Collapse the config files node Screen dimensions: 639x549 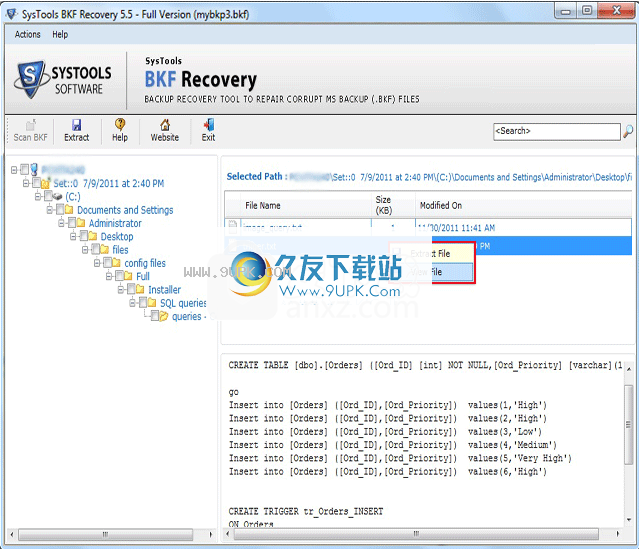click(97, 263)
